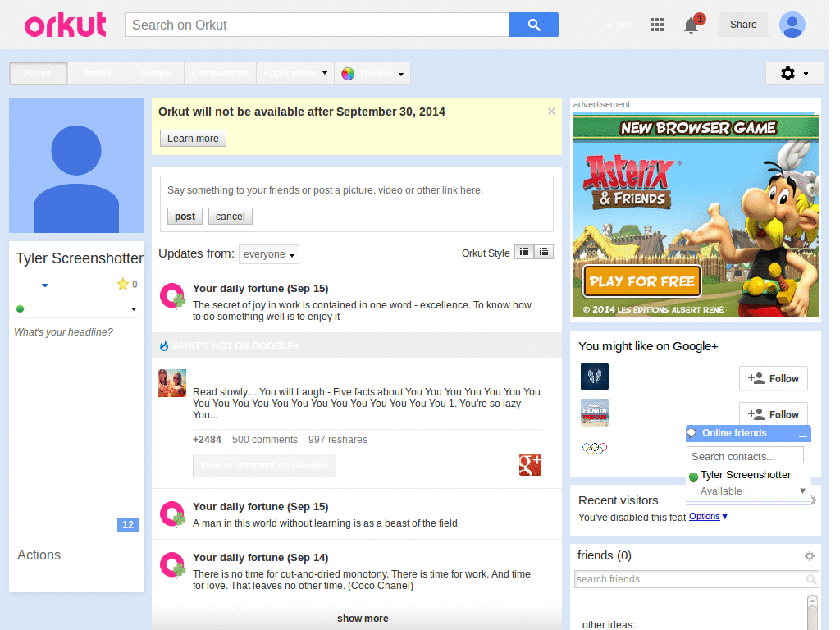The width and height of the screenshot is (840, 630).
Task: Open the Scraps tab
Action: 155,73
